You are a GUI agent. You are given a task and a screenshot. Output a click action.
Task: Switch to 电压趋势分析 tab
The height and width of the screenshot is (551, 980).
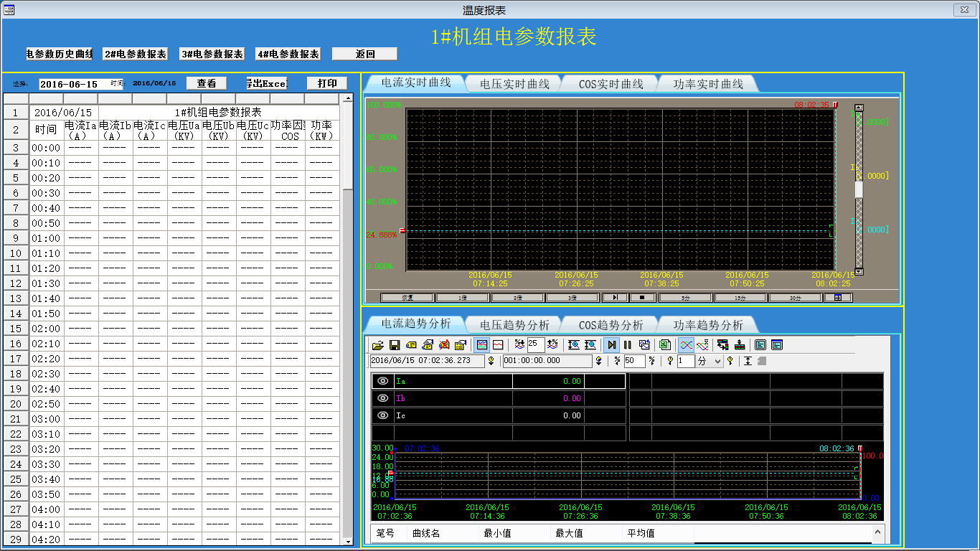point(514,325)
